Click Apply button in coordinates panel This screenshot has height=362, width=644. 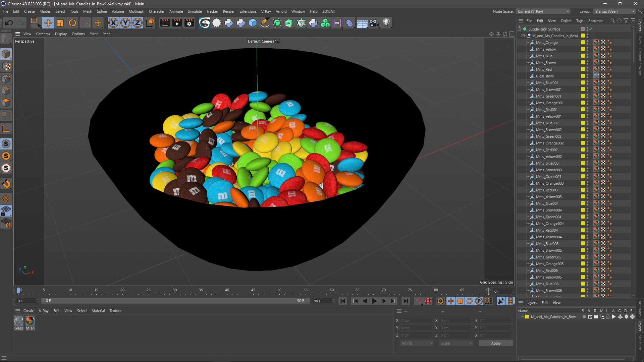click(496, 343)
